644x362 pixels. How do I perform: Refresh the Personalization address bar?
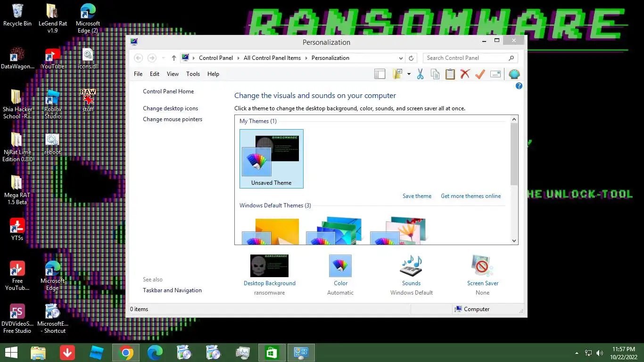pyautogui.click(x=411, y=58)
